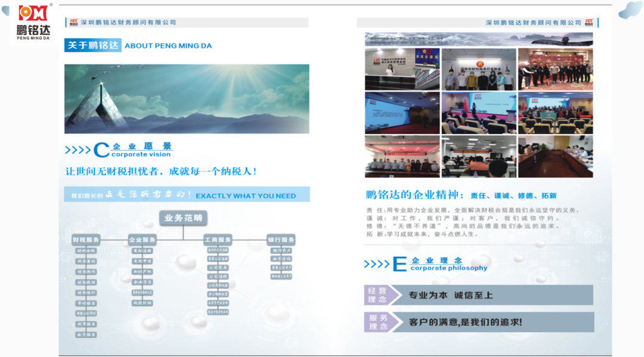644x357 pixels.
Task: Click the 知识产权 item under 企业服务
Action: (x=142, y=272)
